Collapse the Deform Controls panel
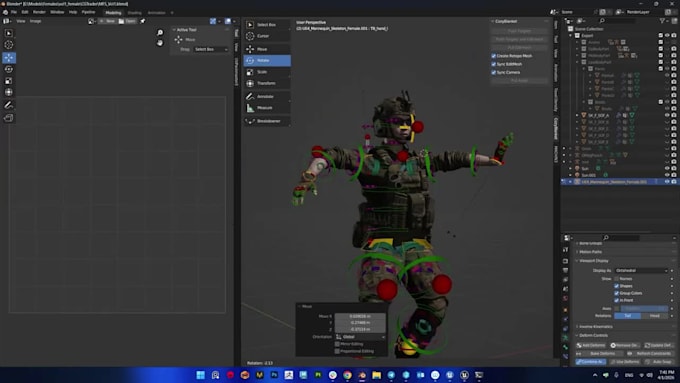Screen dimensions: 680x383 tap(593, 335)
